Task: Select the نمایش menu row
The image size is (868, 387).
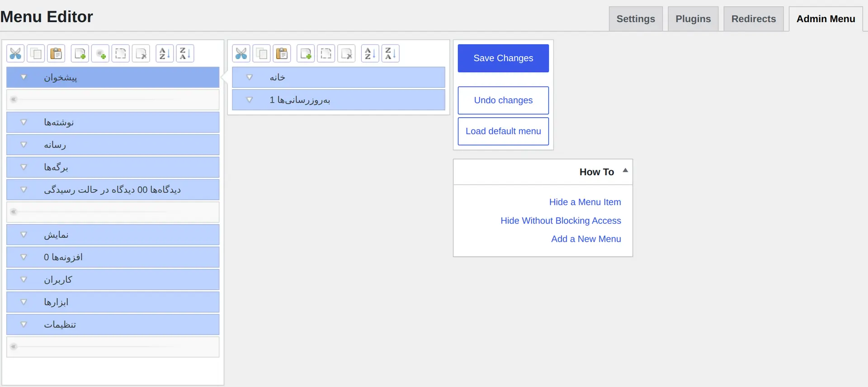Action: click(x=113, y=234)
